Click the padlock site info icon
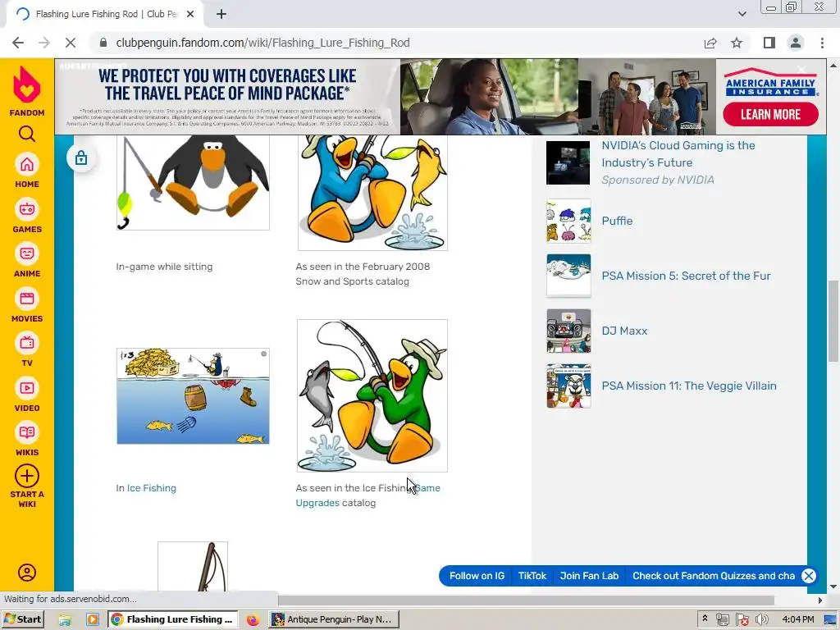This screenshot has height=630, width=840. [x=103, y=43]
